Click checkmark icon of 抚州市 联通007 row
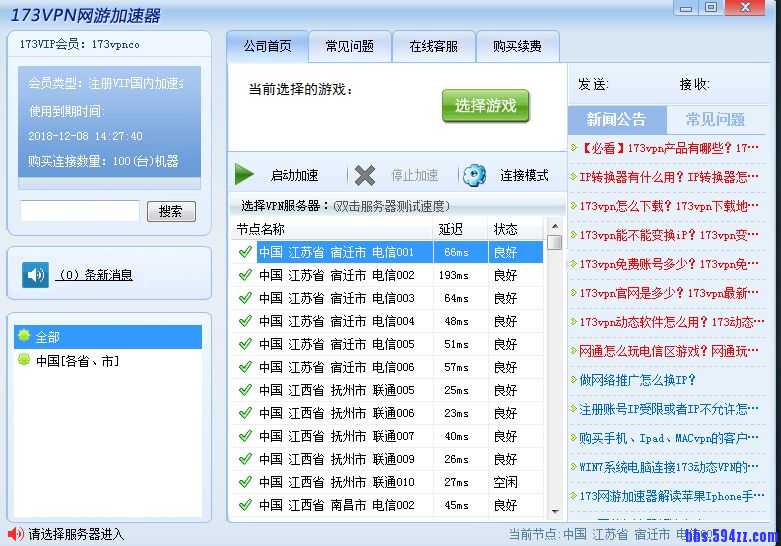Screen dimensions: 781x546 [x=245, y=436]
